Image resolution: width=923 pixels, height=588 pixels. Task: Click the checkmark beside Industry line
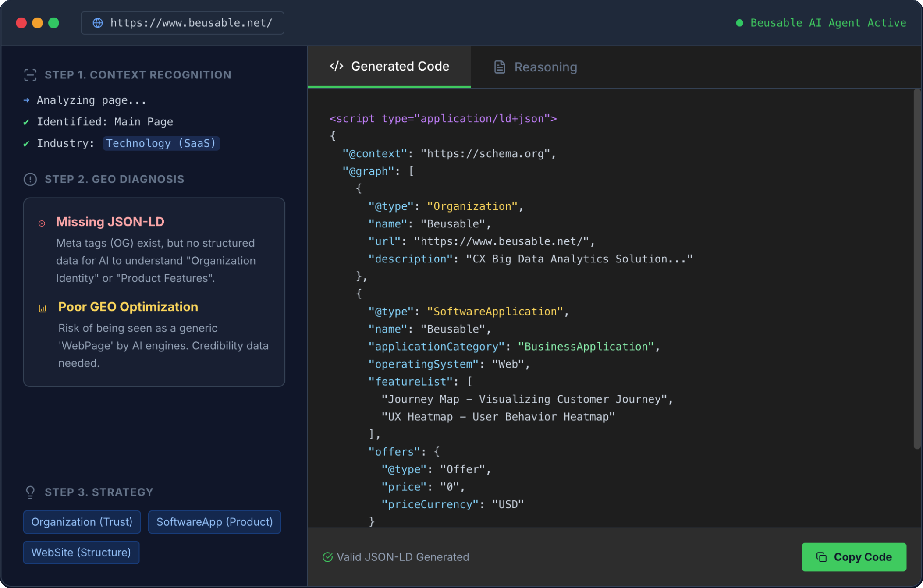click(x=26, y=144)
